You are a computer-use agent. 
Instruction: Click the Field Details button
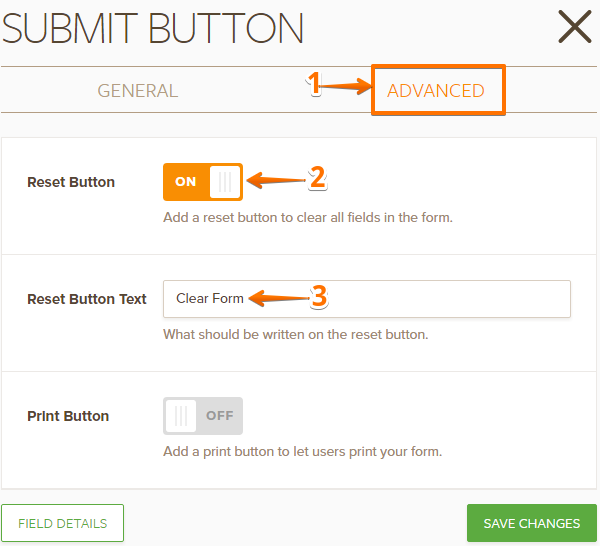pyautogui.click(x=63, y=523)
